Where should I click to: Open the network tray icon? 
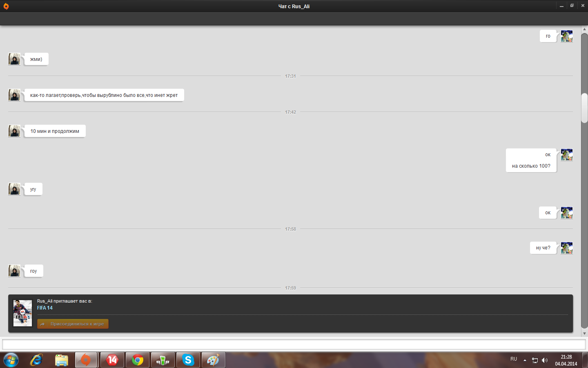(x=535, y=360)
